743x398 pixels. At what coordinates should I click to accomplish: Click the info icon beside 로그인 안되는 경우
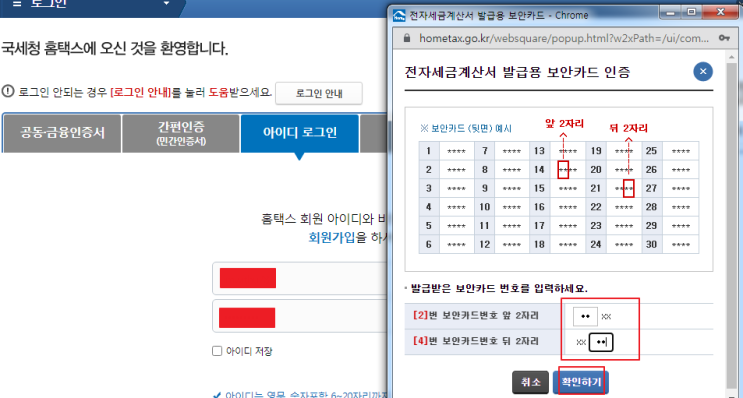click(8, 91)
